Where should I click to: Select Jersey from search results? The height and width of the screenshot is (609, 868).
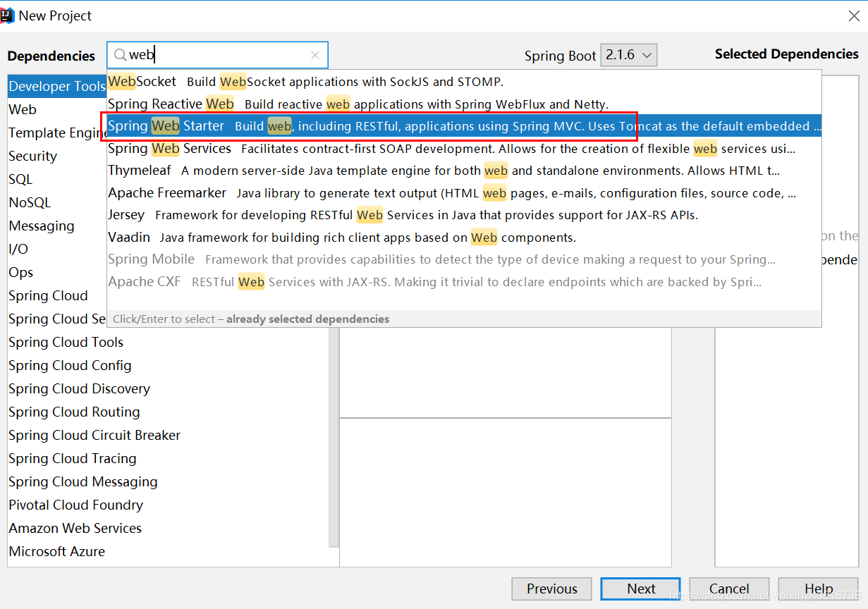tap(464, 215)
